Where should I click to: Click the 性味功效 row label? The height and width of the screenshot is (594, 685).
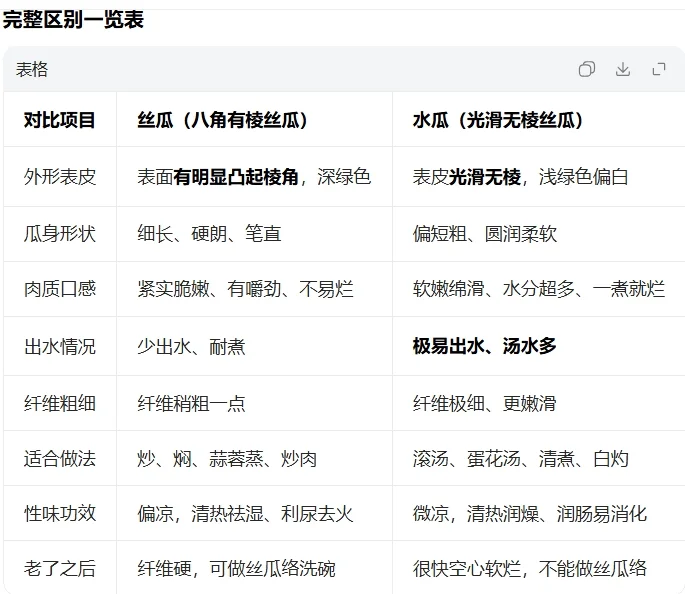pyautogui.click(x=60, y=514)
